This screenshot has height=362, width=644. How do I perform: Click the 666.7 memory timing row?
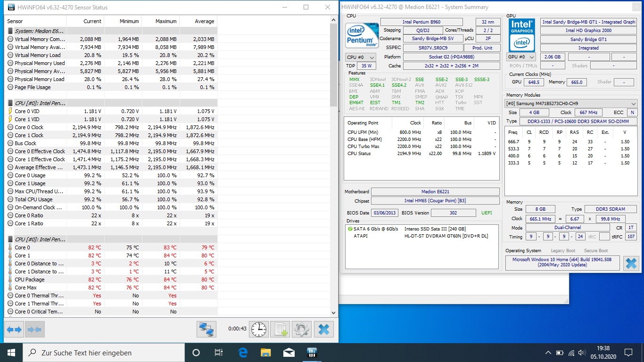570,141
